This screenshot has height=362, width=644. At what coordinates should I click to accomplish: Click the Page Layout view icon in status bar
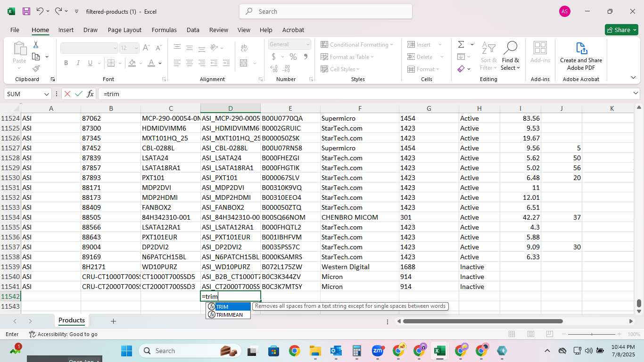tap(531, 334)
